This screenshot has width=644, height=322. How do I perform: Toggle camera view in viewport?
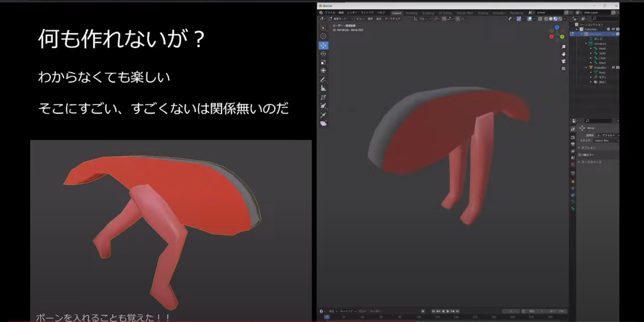pyautogui.click(x=563, y=61)
